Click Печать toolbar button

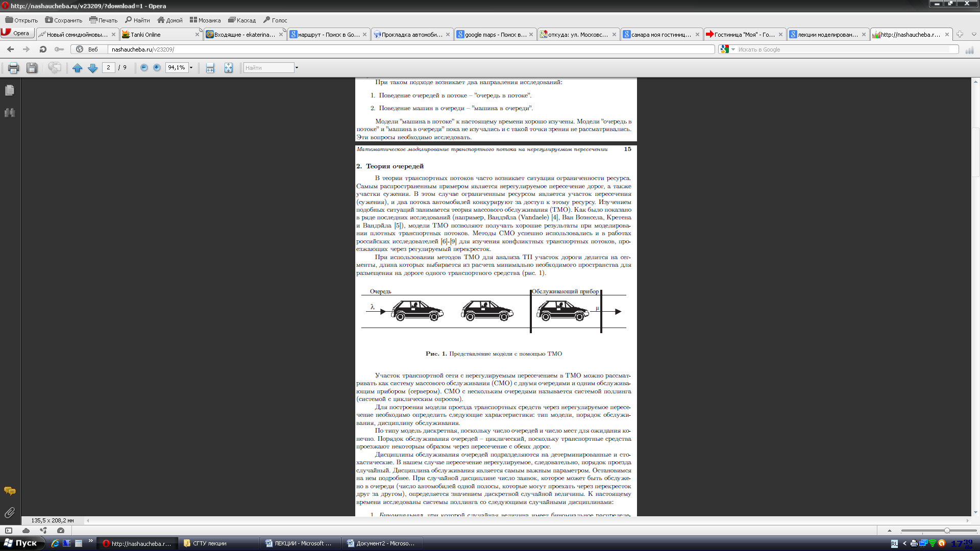point(103,20)
